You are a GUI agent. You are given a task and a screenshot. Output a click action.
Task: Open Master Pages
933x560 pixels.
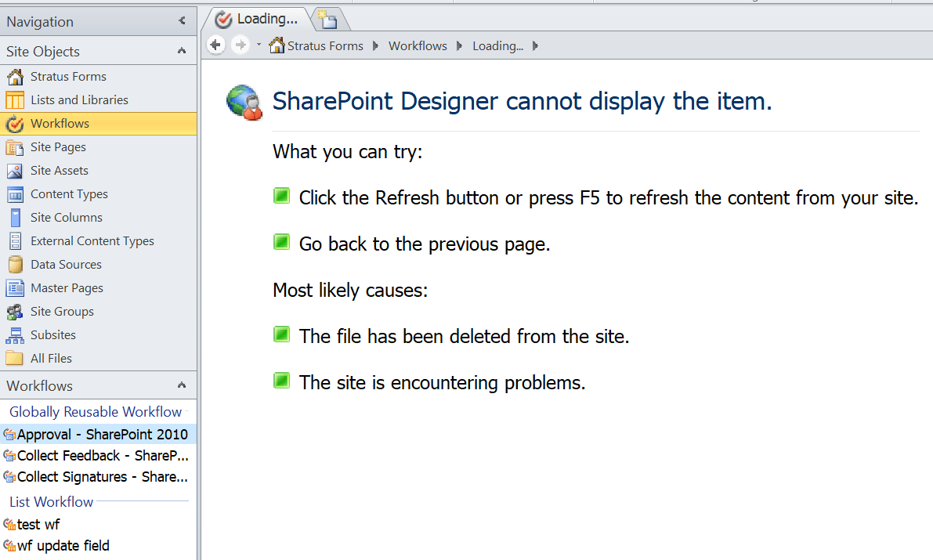[x=98, y=288]
